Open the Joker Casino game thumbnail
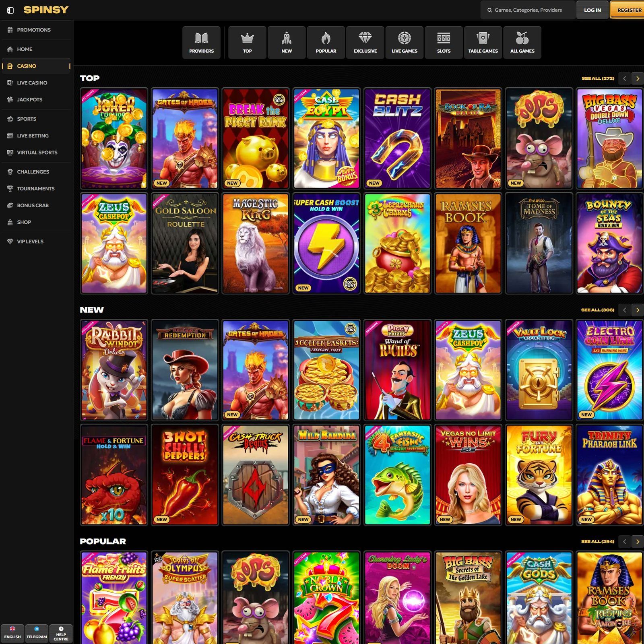This screenshot has height=644, width=644. click(114, 138)
